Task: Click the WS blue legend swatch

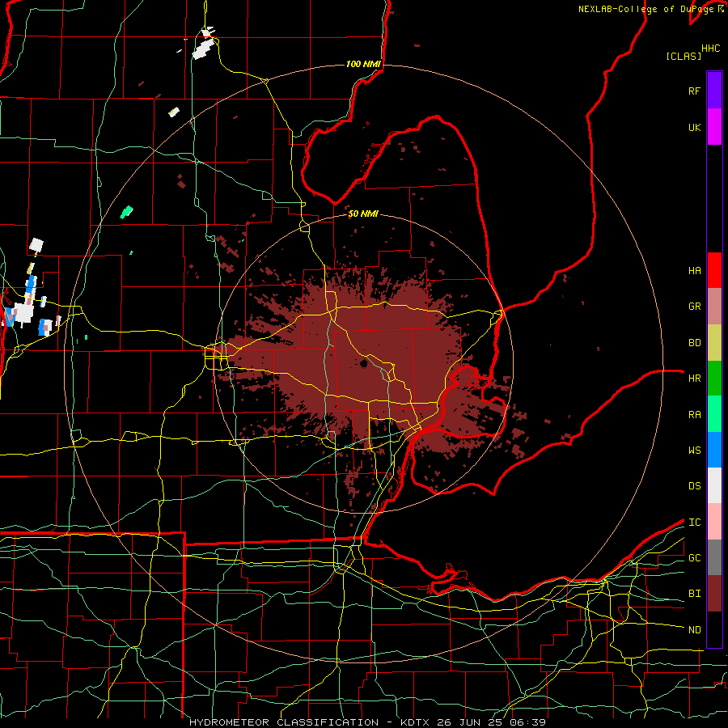Action: click(x=714, y=450)
